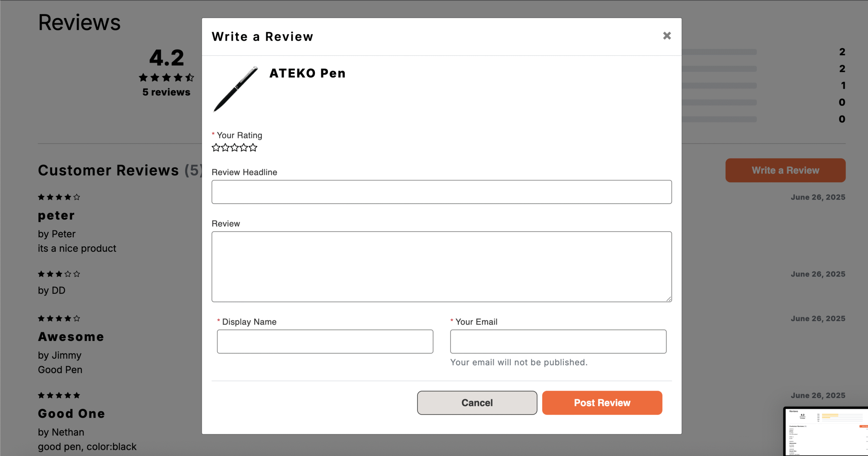Click the Reviews page heading
The height and width of the screenshot is (456, 868).
click(x=79, y=22)
